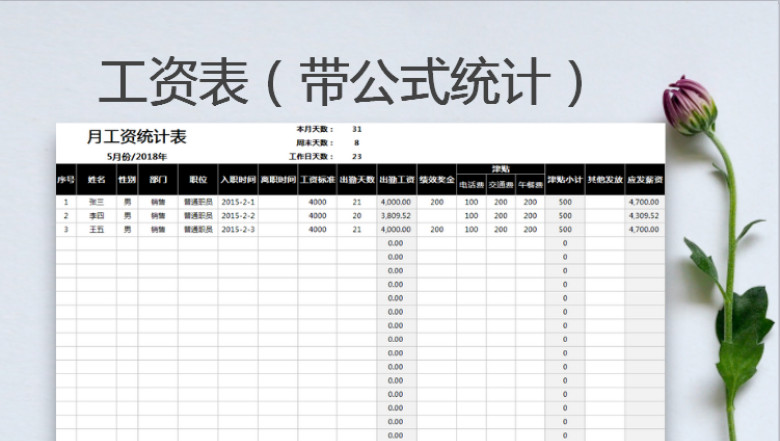Click the 应发薪资 column header
This screenshot has width=780, height=441.
point(645,179)
